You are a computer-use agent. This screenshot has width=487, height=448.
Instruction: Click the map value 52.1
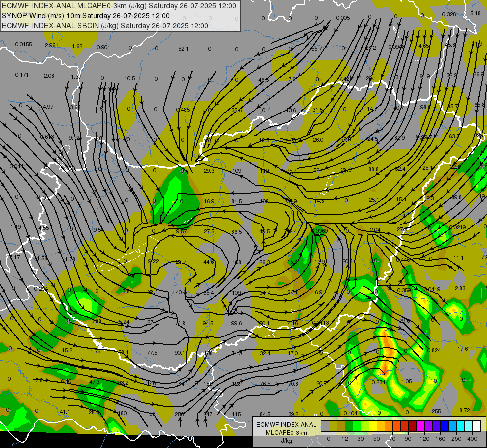pos(183,49)
